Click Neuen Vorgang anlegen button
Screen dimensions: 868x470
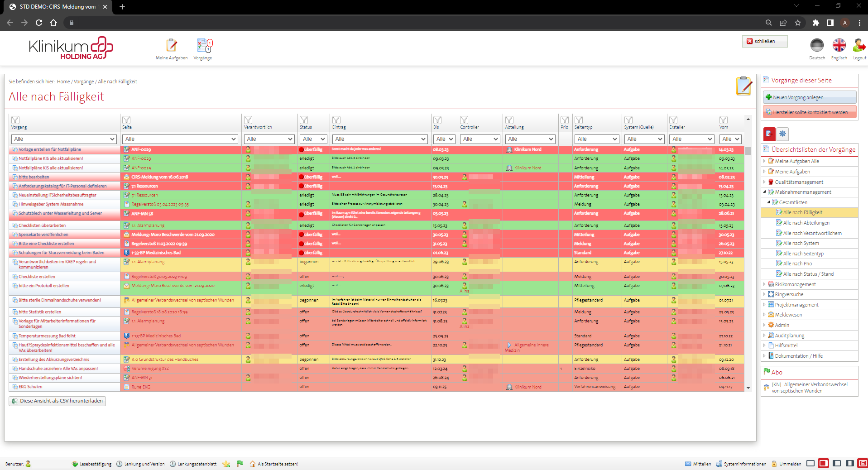point(810,97)
